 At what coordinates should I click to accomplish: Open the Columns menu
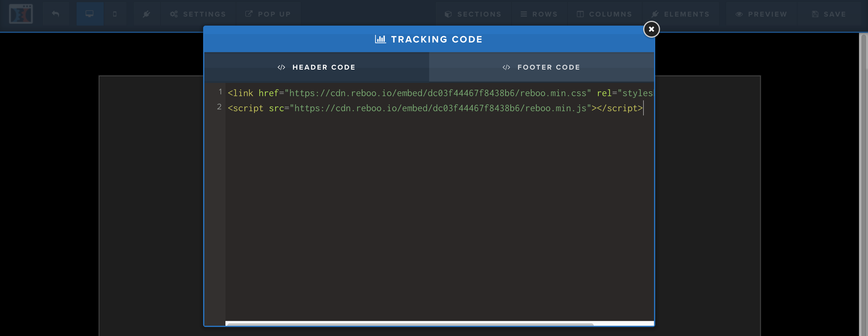coord(605,14)
